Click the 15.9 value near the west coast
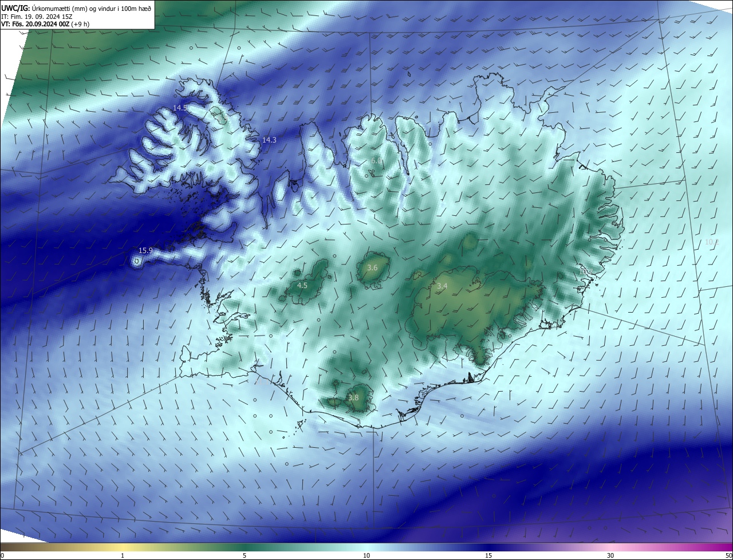The height and width of the screenshot is (560, 733). tap(146, 250)
